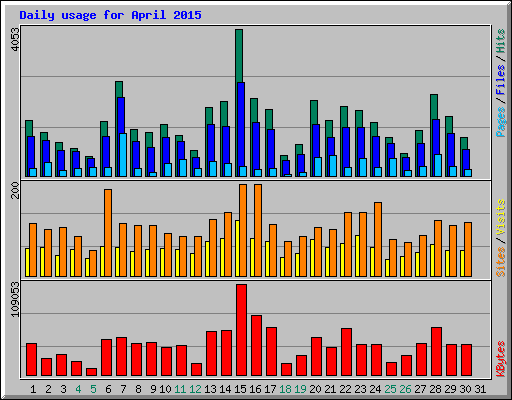Click the green hits bar for day 1

[x=29, y=128]
